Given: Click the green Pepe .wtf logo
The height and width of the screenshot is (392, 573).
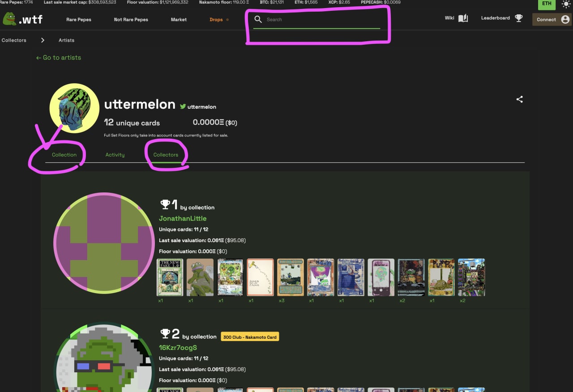Looking at the screenshot, I should [23, 19].
